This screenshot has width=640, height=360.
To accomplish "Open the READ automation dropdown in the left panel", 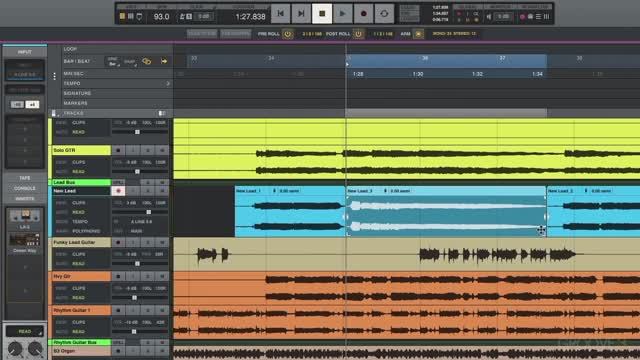I will pos(24,331).
